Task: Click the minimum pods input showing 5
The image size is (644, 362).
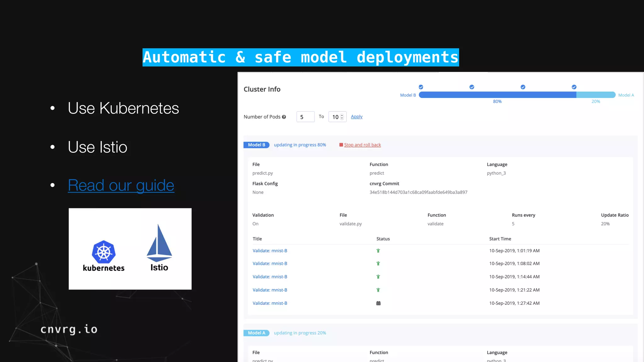Action: click(x=305, y=117)
